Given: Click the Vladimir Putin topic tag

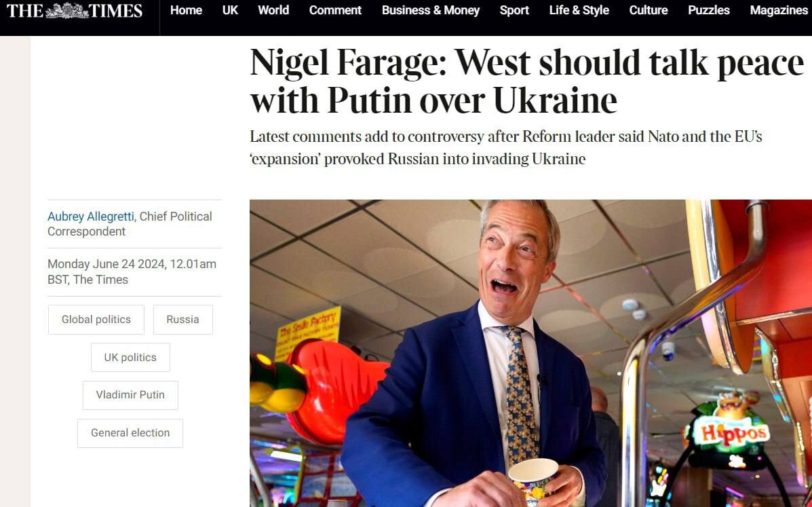Looking at the screenshot, I should [x=130, y=395].
